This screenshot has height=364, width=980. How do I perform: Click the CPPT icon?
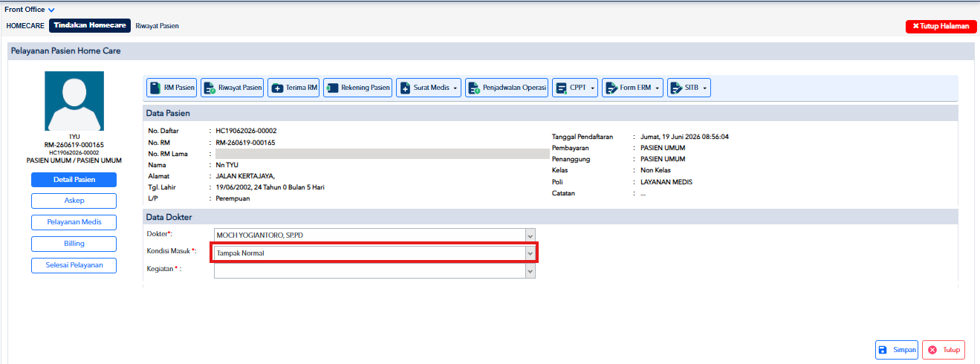(561, 88)
